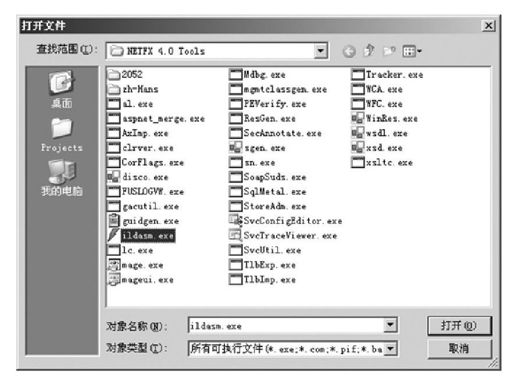Select CorFlags.exe file name

tap(153, 163)
